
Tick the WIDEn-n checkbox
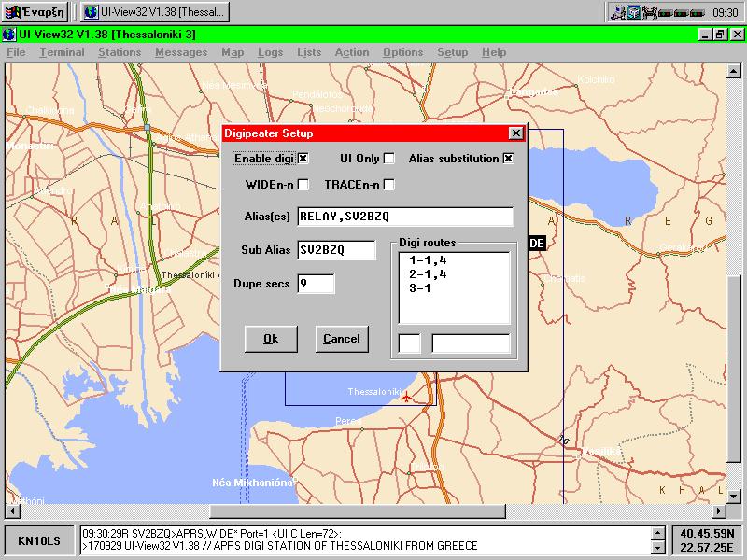pyautogui.click(x=303, y=184)
